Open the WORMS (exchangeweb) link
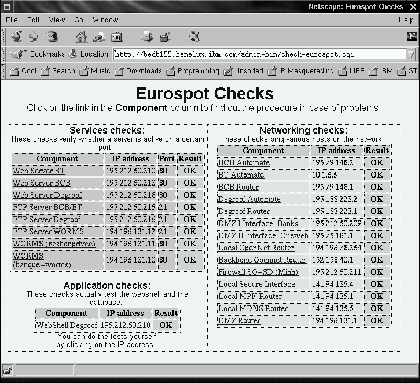420x383 pixels. pos(54,243)
